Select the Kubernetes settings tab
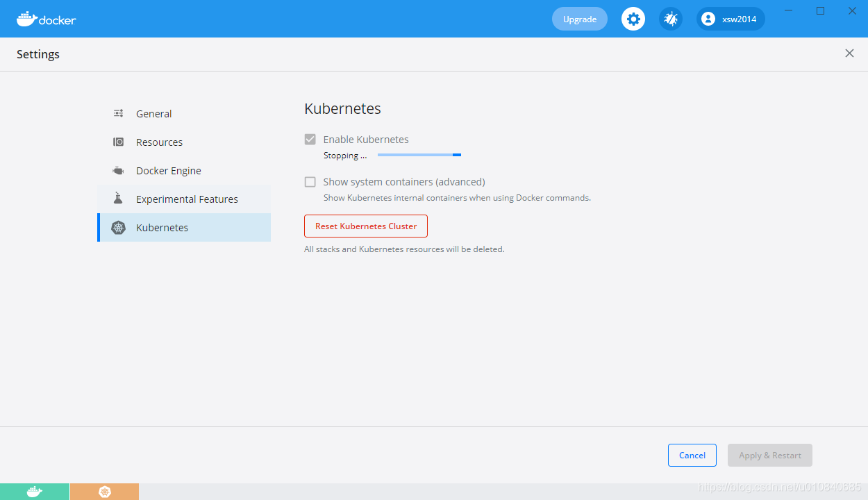Viewport: 868px width, 500px height. click(184, 227)
